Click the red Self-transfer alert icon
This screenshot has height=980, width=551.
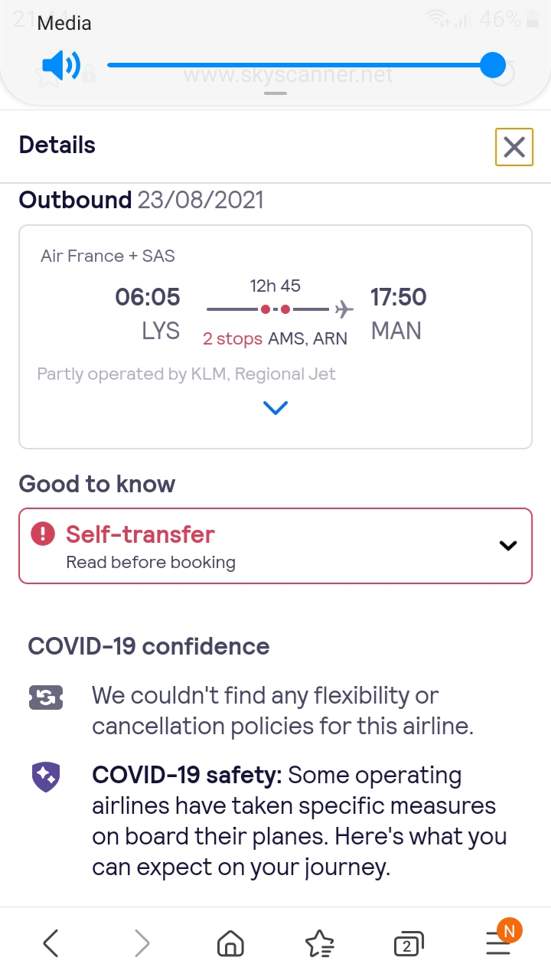click(43, 534)
